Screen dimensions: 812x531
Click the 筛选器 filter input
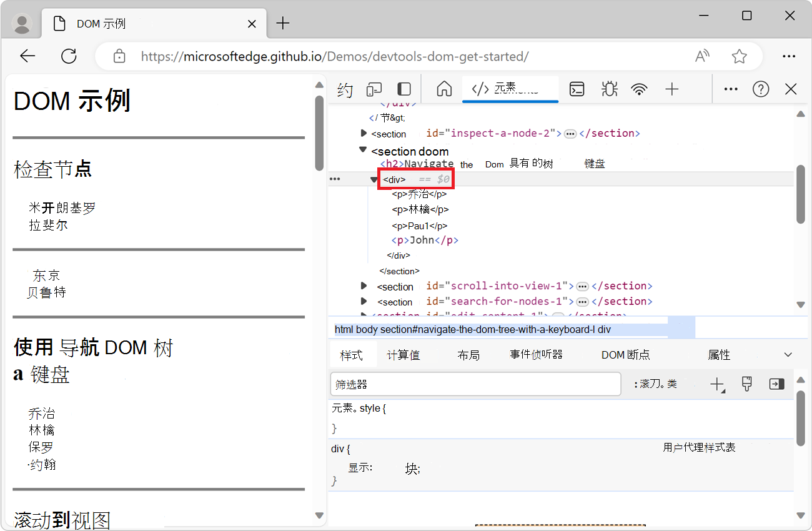(x=475, y=384)
